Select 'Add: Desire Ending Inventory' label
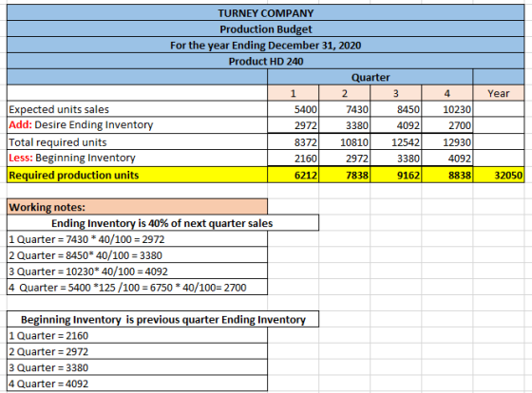 click(137, 124)
